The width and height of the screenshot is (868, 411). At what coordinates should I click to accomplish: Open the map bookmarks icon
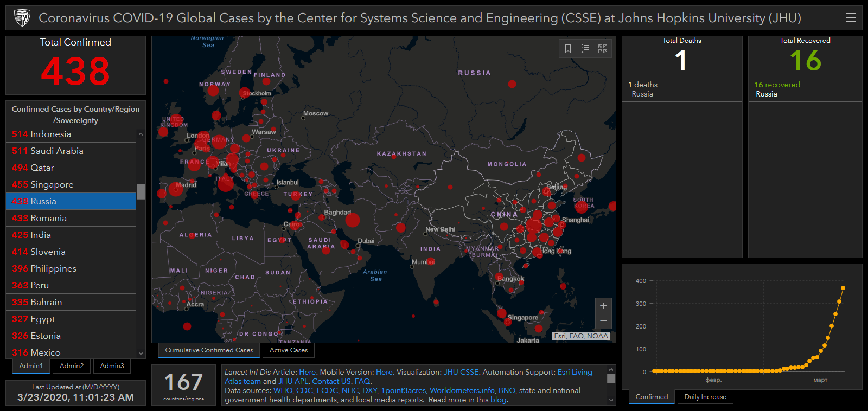coord(568,49)
